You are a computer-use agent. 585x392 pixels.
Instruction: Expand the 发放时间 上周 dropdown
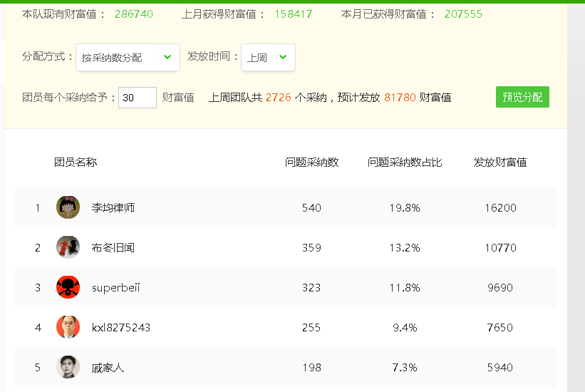[268, 57]
